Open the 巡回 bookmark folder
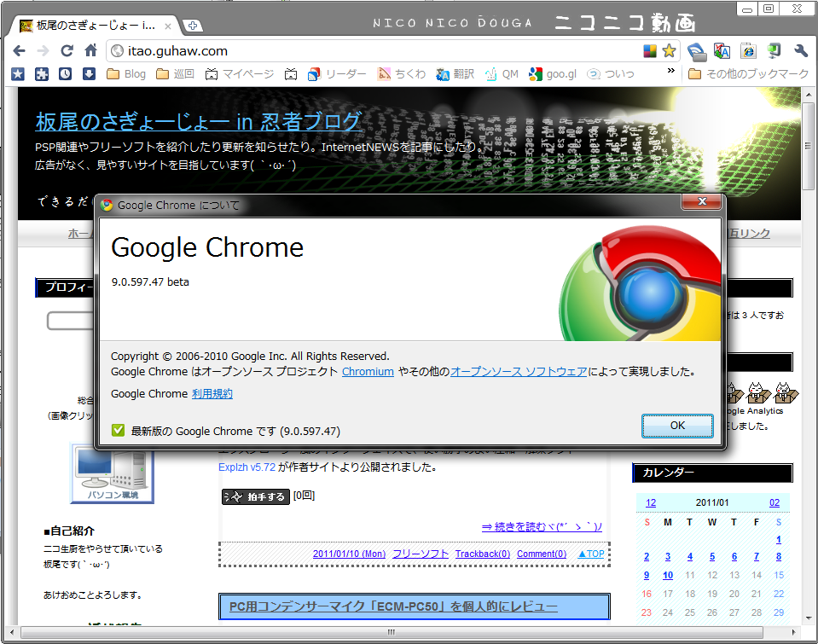 click(x=176, y=74)
